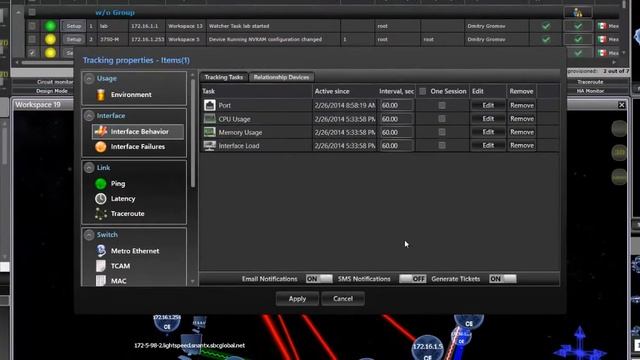Image resolution: width=640 pixels, height=360 pixels.
Task: Choose the Traceroute icon
Action: pyautogui.click(x=101, y=213)
